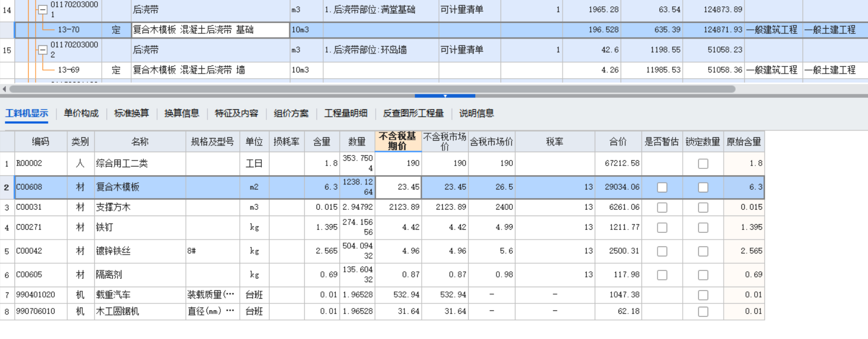
Task: Click the 名称 column header
Action: [x=140, y=141]
